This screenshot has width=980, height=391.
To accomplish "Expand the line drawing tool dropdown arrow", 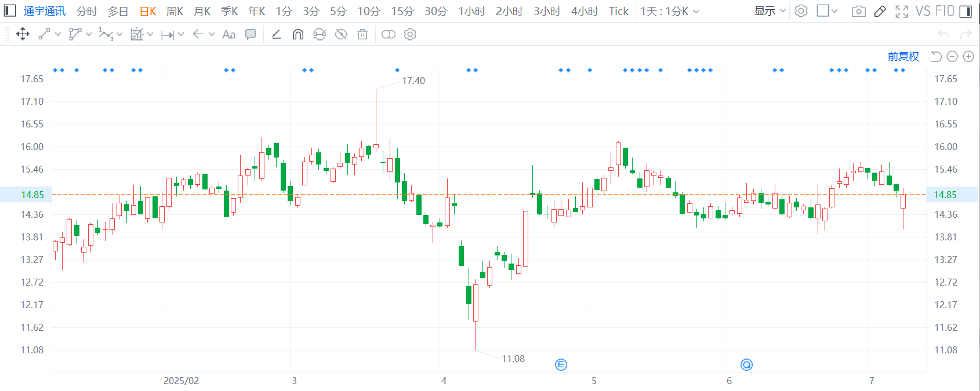I will pos(58,35).
